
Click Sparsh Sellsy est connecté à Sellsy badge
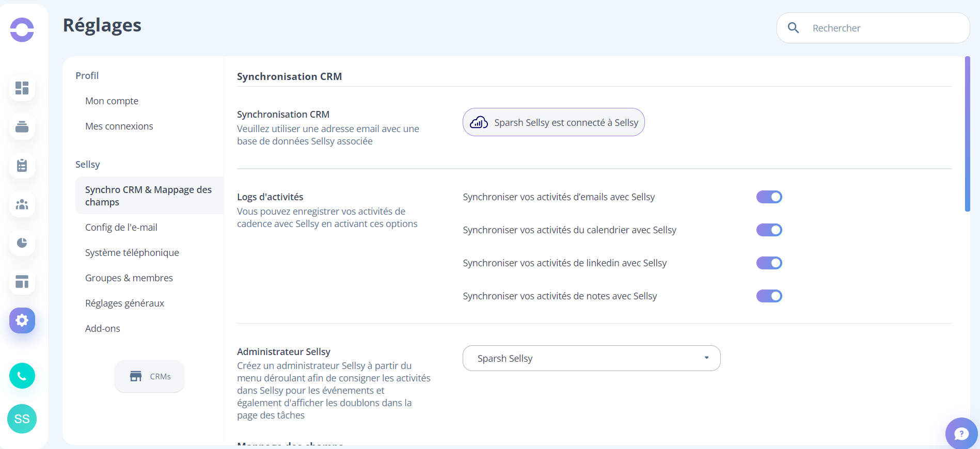[554, 122]
